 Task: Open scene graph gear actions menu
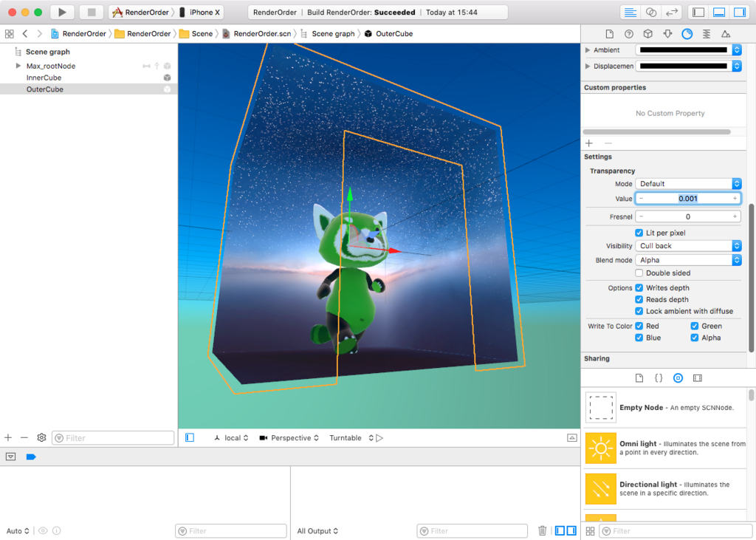click(x=41, y=438)
